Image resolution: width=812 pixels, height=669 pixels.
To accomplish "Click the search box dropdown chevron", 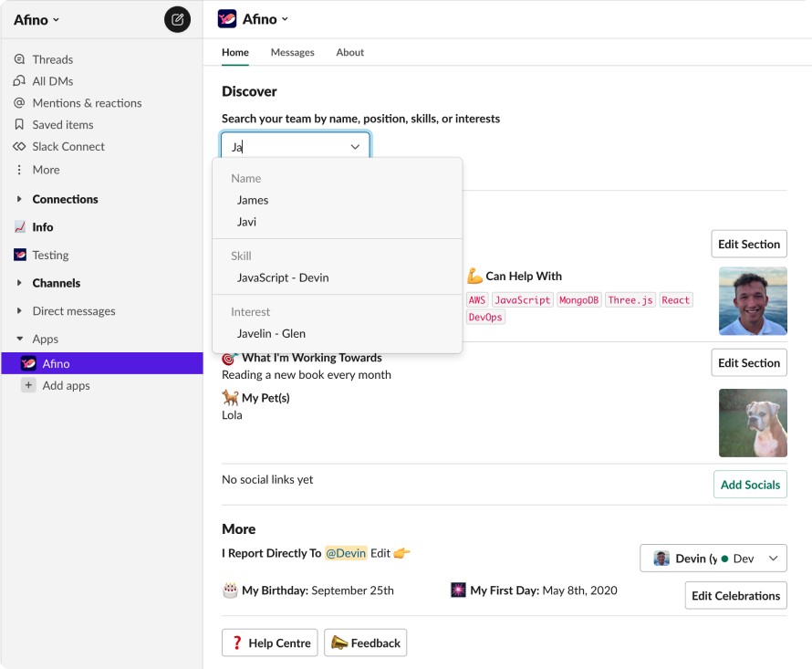I will click(355, 147).
